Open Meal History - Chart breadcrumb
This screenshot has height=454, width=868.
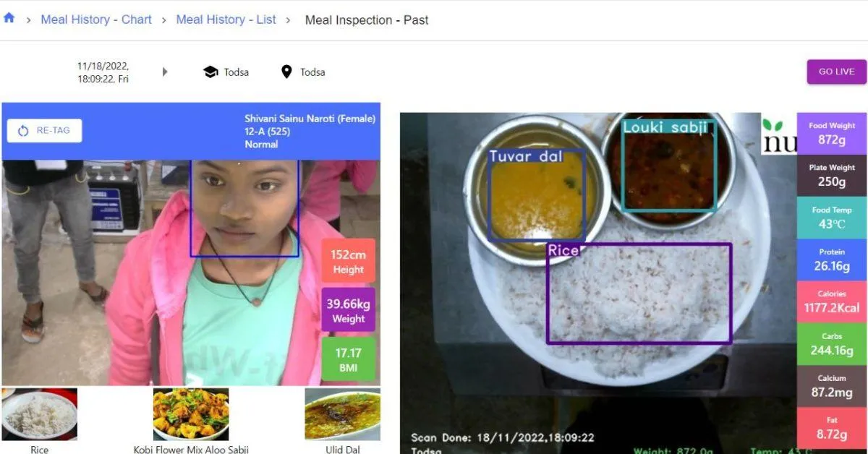[96, 20]
